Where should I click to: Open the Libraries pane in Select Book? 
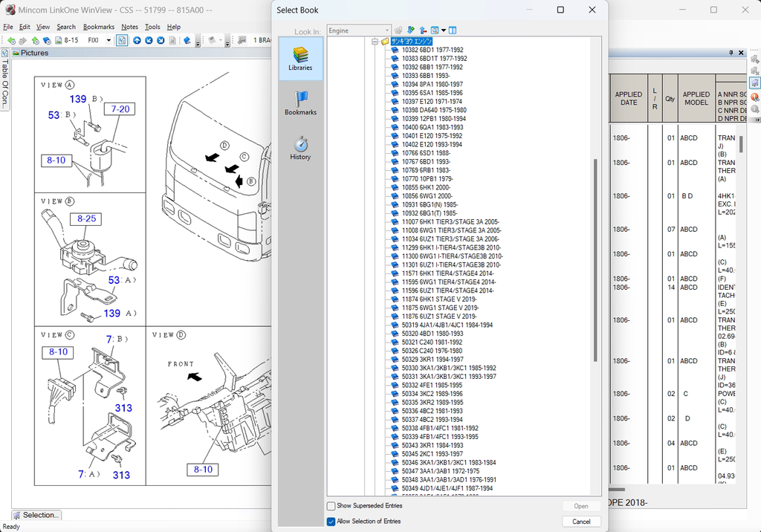[x=301, y=58]
